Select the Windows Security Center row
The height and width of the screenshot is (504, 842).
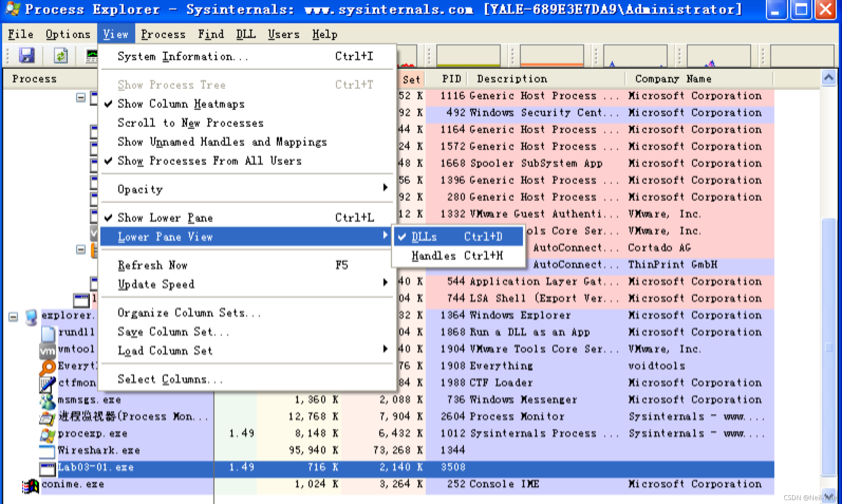[x=585, y=113]
